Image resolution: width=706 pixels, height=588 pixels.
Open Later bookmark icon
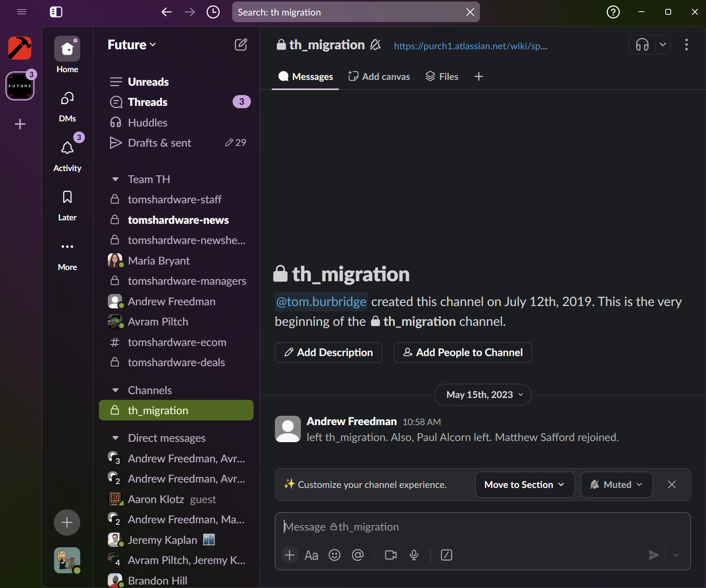[67, 206]
